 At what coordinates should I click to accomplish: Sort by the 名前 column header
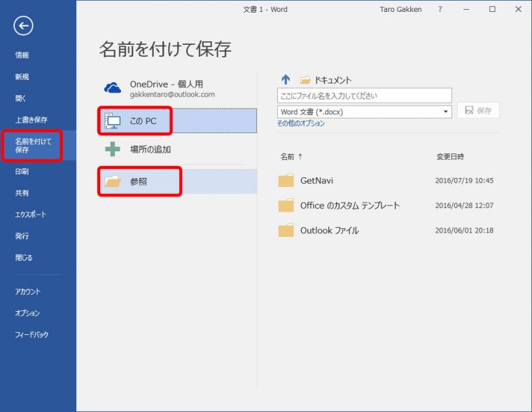tap(287, 156)
